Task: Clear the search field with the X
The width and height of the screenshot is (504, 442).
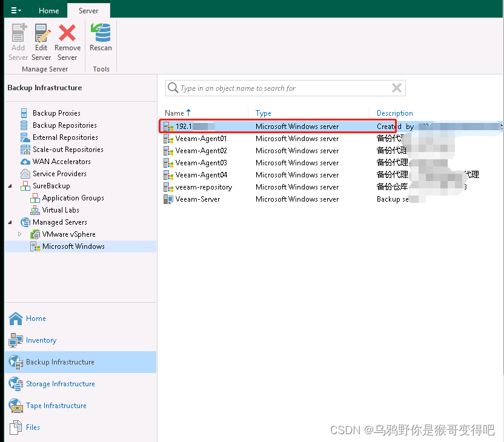Action: (397, 88)
